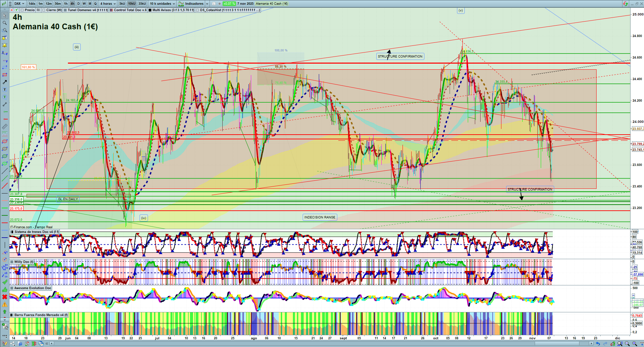Select the black arrow drawing tool

tap(5, 82)
